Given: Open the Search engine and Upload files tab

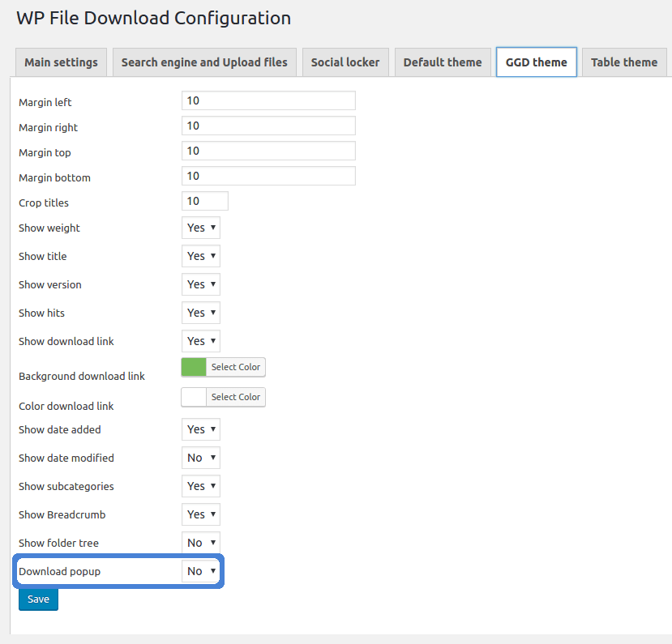Looking at the screenshot, I should 204,62.
